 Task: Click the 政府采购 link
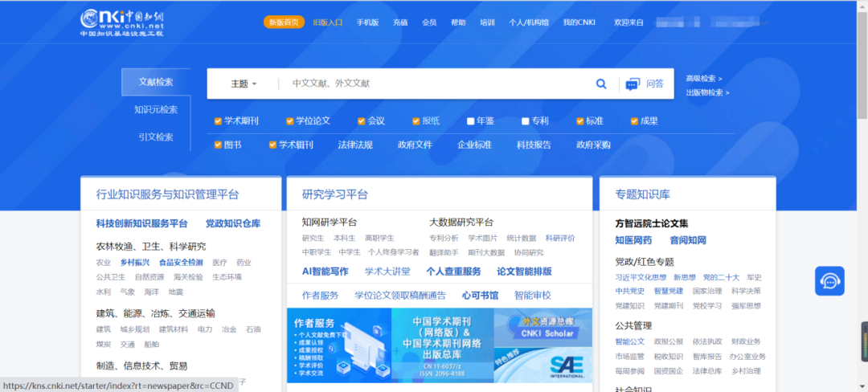593,145
